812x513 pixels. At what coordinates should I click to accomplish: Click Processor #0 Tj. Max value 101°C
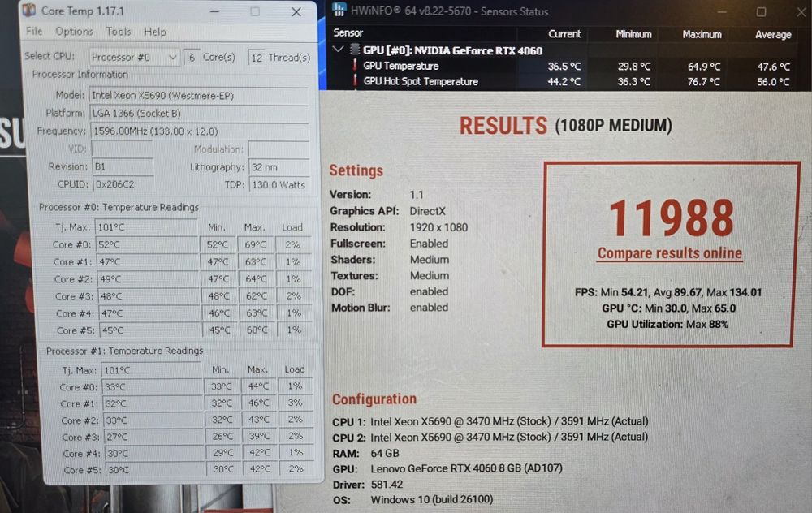tap(146, 227)
